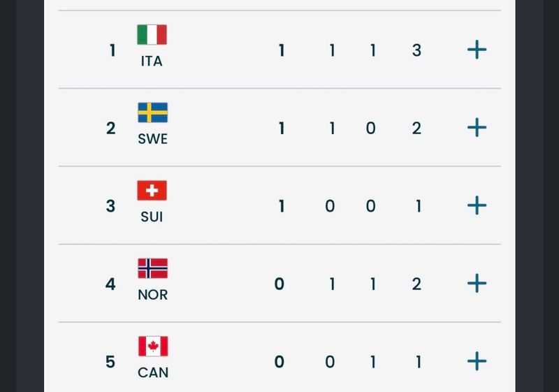Image resolution: width=559 pixels, height=392 pixels.
Task: Click the Switzerland flag icon
Action: (152, 190)
